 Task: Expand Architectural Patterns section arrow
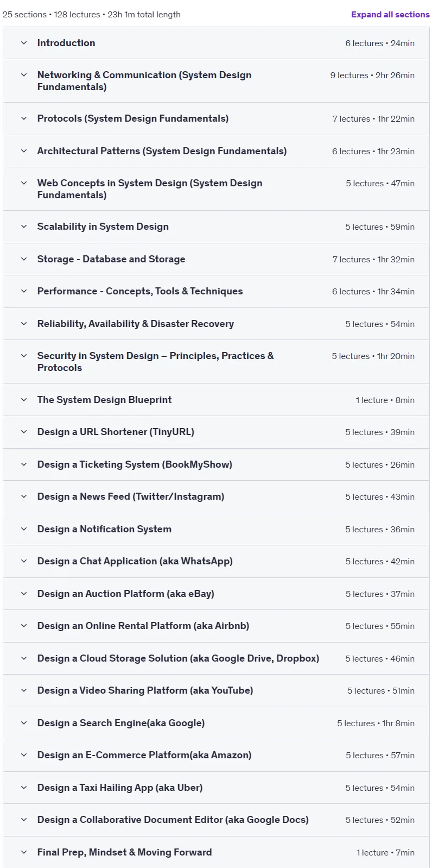(24, 151)
